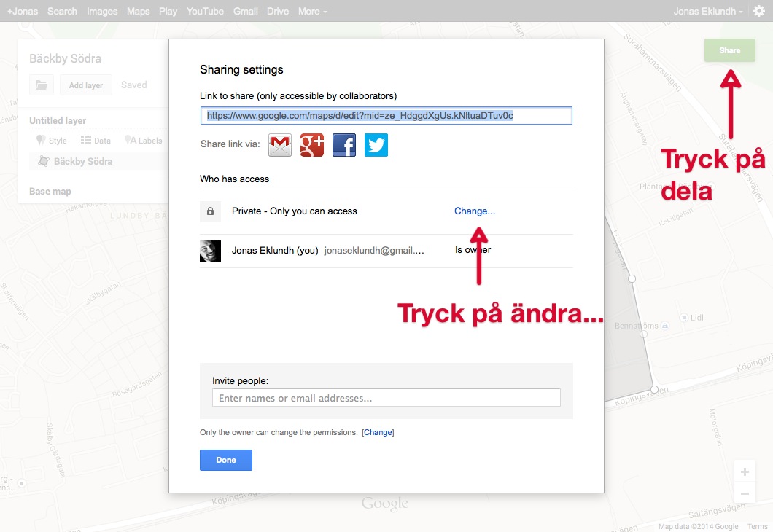Open YouTube in the Google bar

[x=205, y=11]
